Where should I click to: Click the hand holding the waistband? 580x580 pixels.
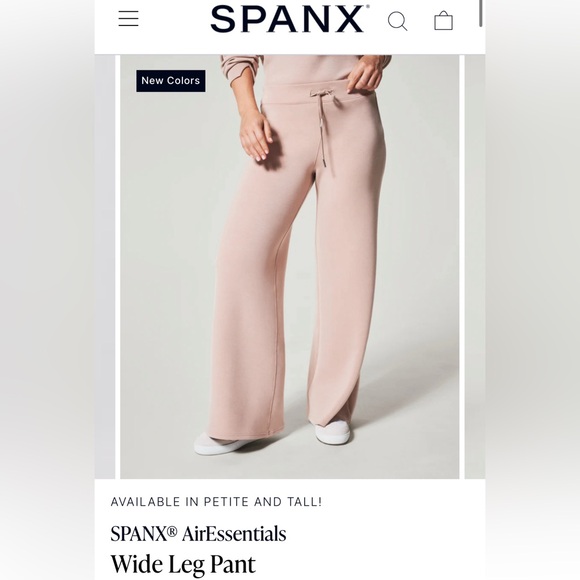coord(364,75)
